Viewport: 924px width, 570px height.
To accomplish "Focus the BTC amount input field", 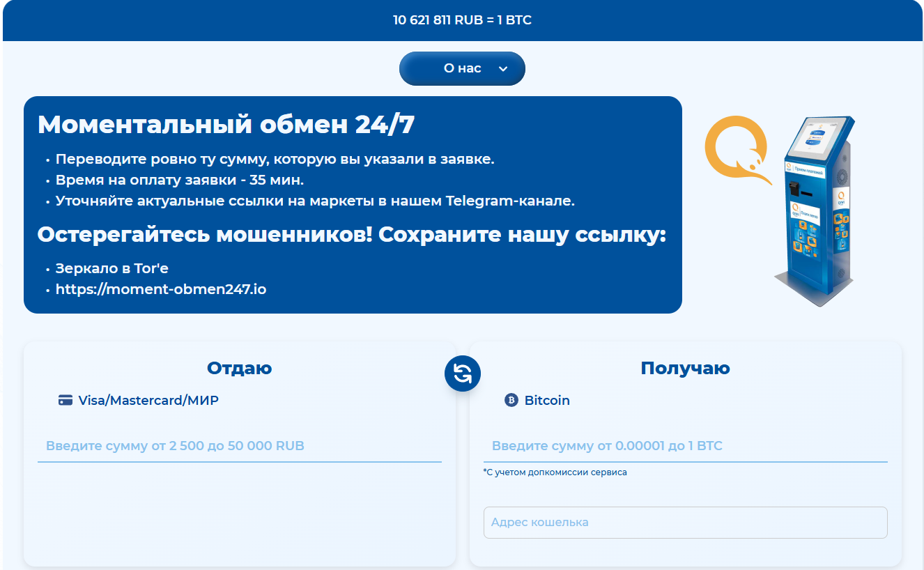I will (686, 446).
